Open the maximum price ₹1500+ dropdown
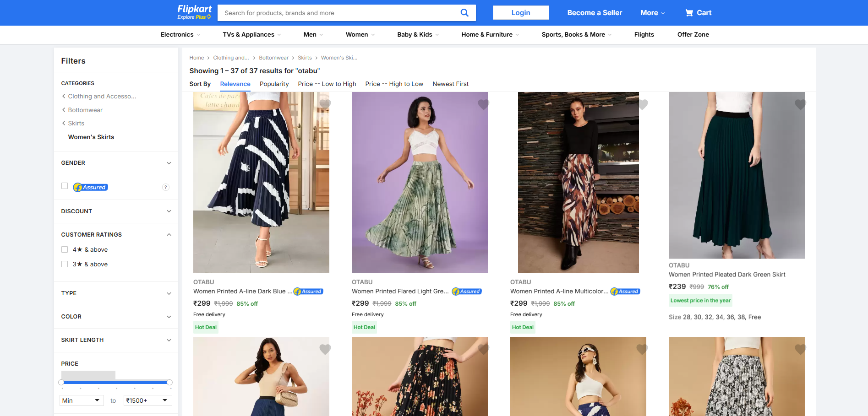This screenshot has width=868, height=416. coord(147,400)
